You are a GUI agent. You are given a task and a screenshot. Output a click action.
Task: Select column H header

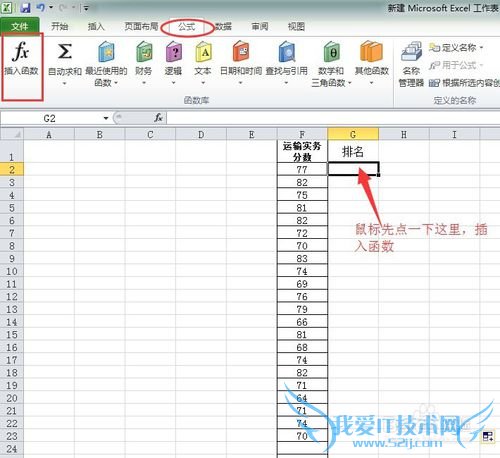[x=404, y=134]
